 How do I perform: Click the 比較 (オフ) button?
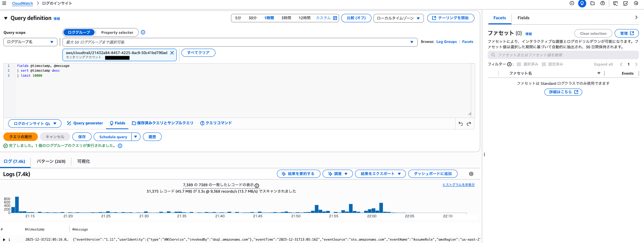click(356, 18)
